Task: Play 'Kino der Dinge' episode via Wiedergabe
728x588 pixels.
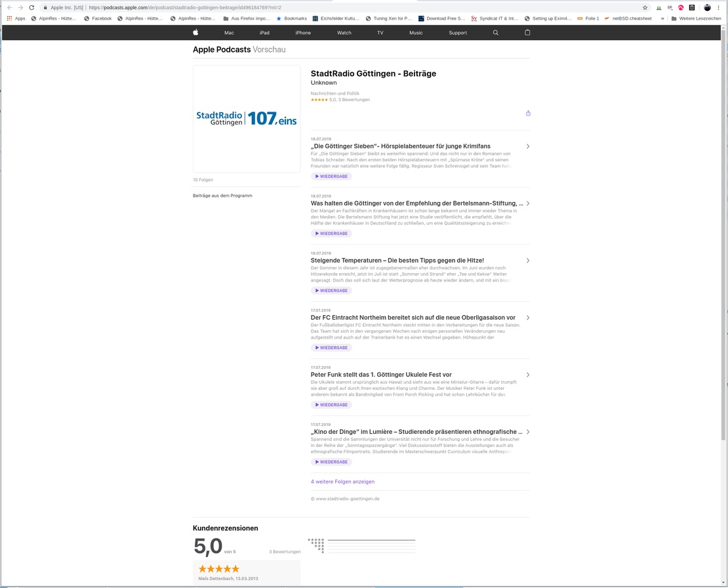Action: tap(331, 462)
